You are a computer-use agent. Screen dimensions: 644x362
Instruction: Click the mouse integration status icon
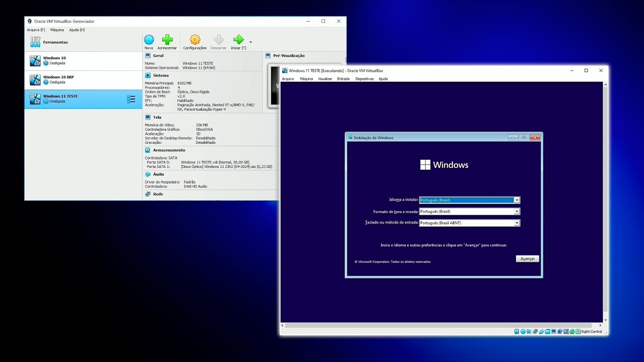(x=572, y=331)
